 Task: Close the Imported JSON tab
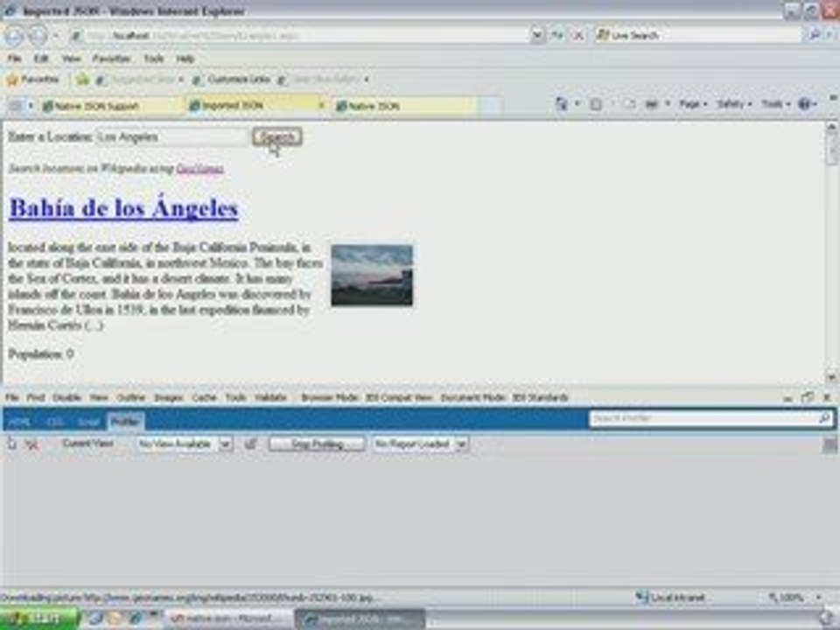(x=322, y=106)
